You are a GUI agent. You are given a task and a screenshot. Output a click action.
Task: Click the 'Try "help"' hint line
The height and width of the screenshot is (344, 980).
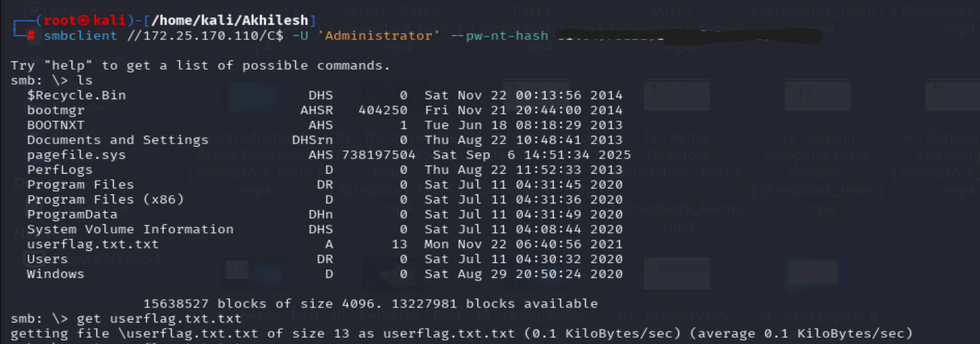coord(200,65)
